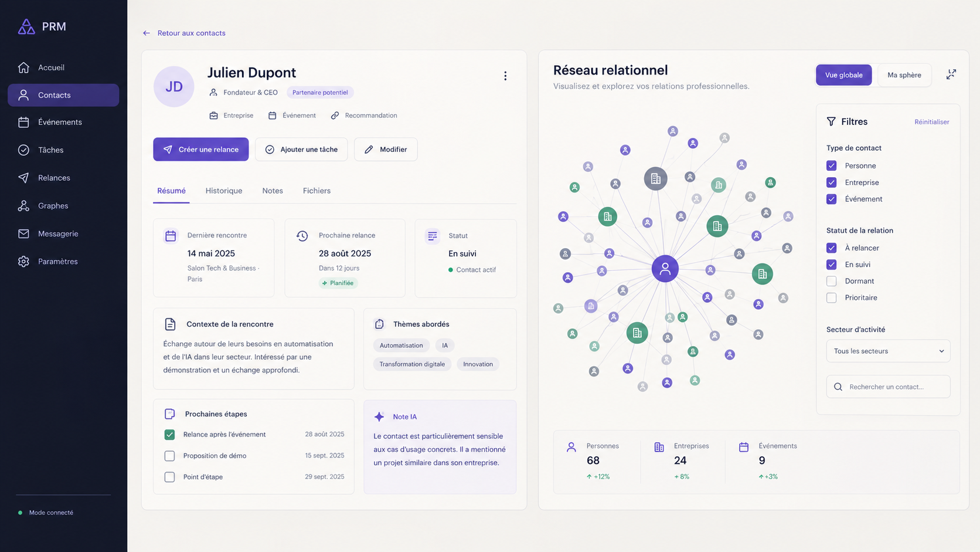
Task: Click the JD avatar circle
Action: (174, 87)
